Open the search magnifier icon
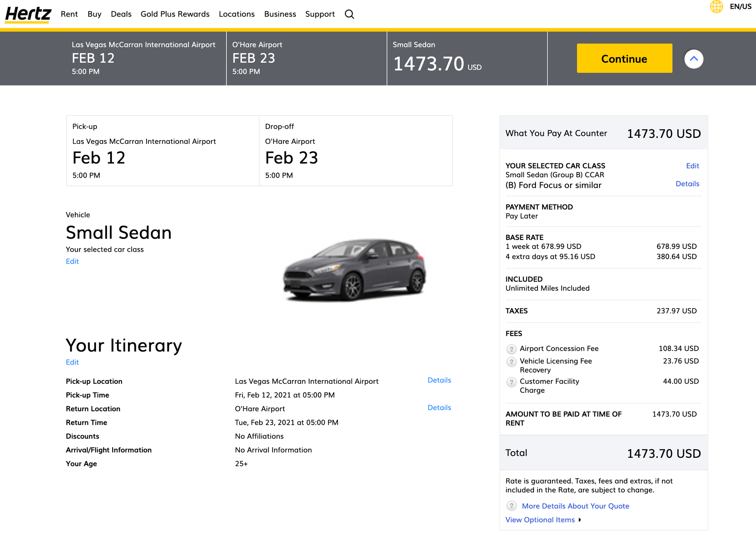 pos(349,14)
